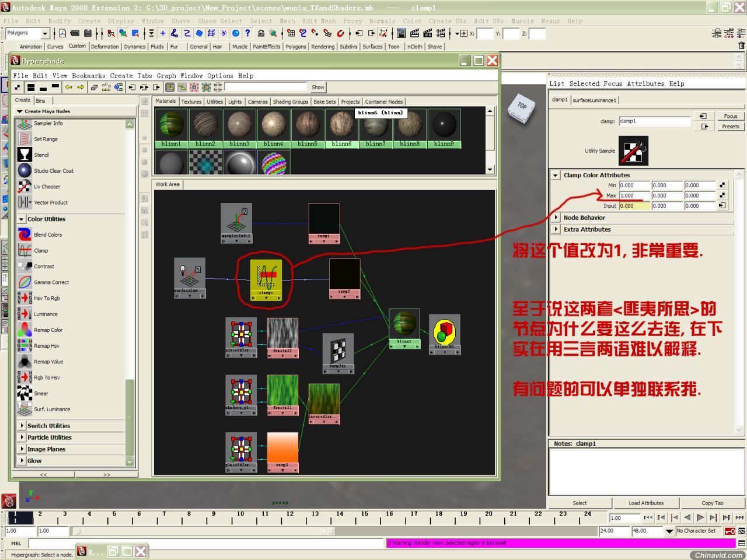Viewport: 747px width, 560px height.
Task: Collapse the Create Maya Nodes section
Action: pyautogui.click(x=19, y=111)
